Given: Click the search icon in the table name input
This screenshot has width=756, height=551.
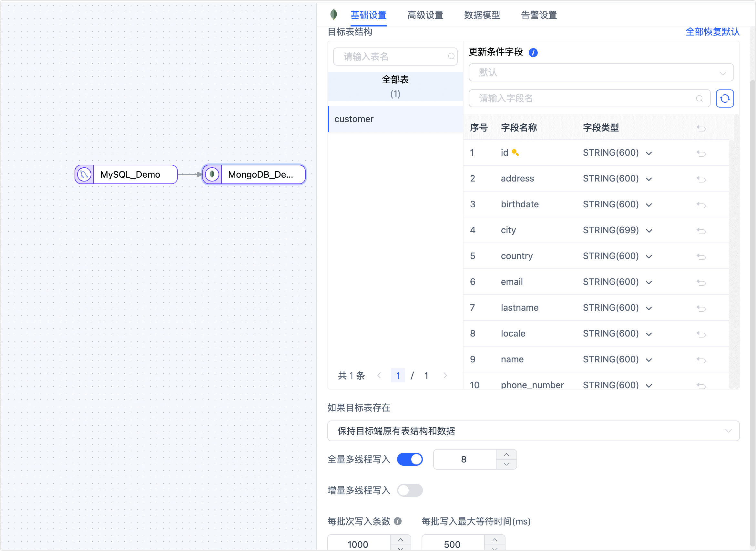Looking at the screenshot, I should [452, 57].
